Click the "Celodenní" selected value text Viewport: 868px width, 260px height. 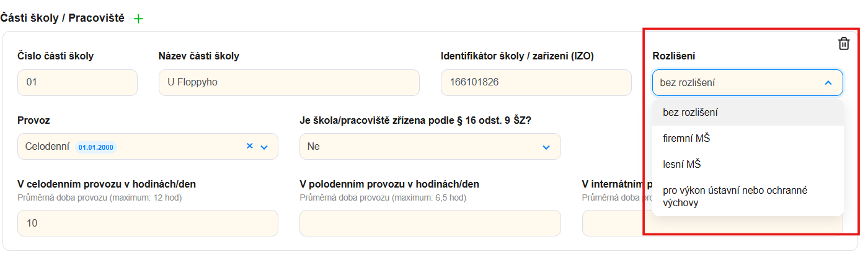tap(48, 147)
